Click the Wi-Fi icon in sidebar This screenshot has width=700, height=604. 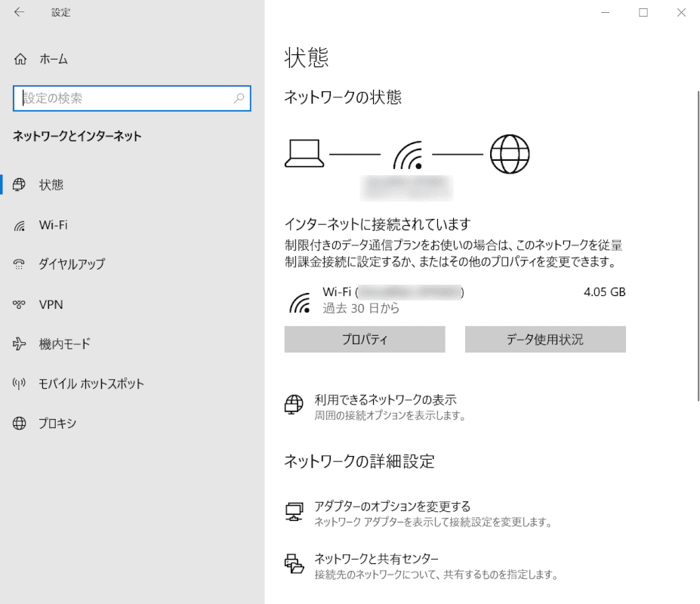click(19, 226)
